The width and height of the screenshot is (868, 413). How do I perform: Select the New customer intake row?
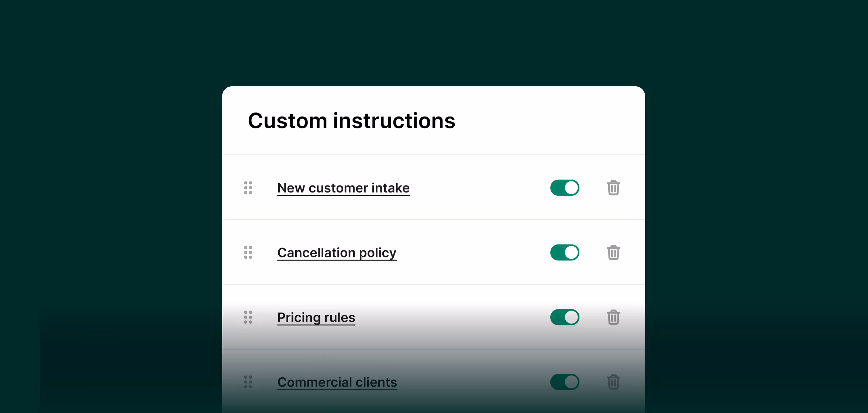[x=434, y=188]
